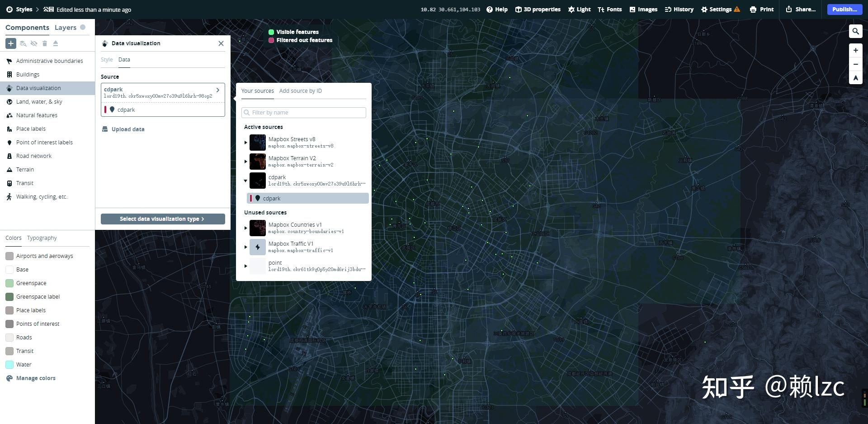Click the Upload data icon
The width and height of the screenshot is (868, 424).
point(105,129)
